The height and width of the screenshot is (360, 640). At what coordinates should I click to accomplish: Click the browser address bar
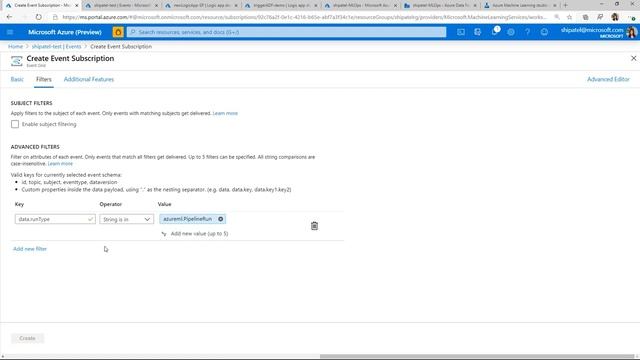tap(304, 17)
